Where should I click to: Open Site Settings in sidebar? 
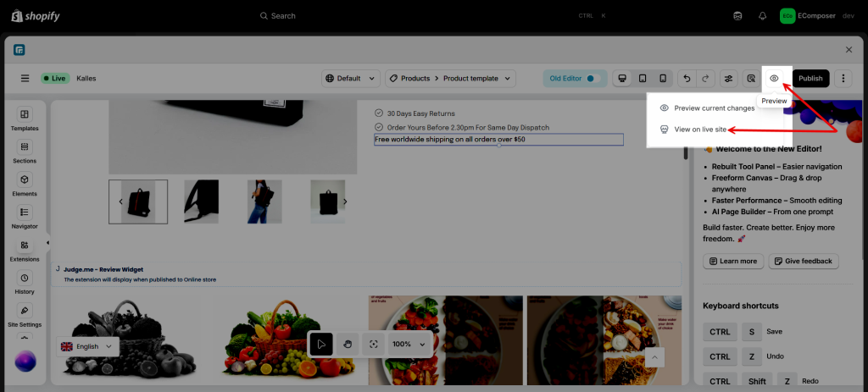tap(25, 315)
